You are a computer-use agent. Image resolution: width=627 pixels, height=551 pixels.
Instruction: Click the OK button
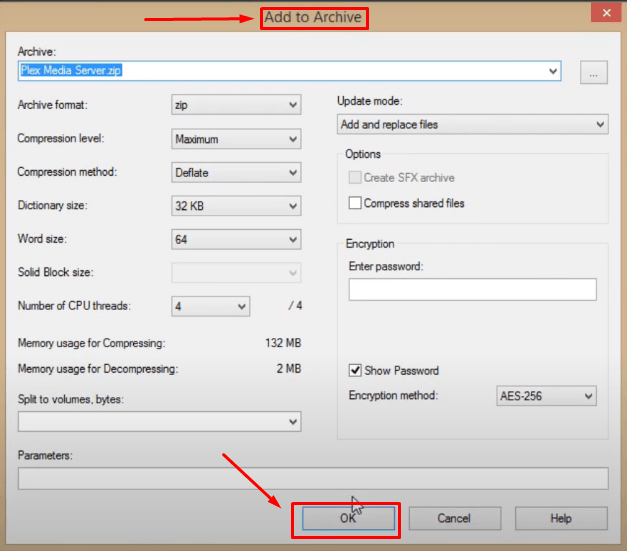click(x=348, y=519)
